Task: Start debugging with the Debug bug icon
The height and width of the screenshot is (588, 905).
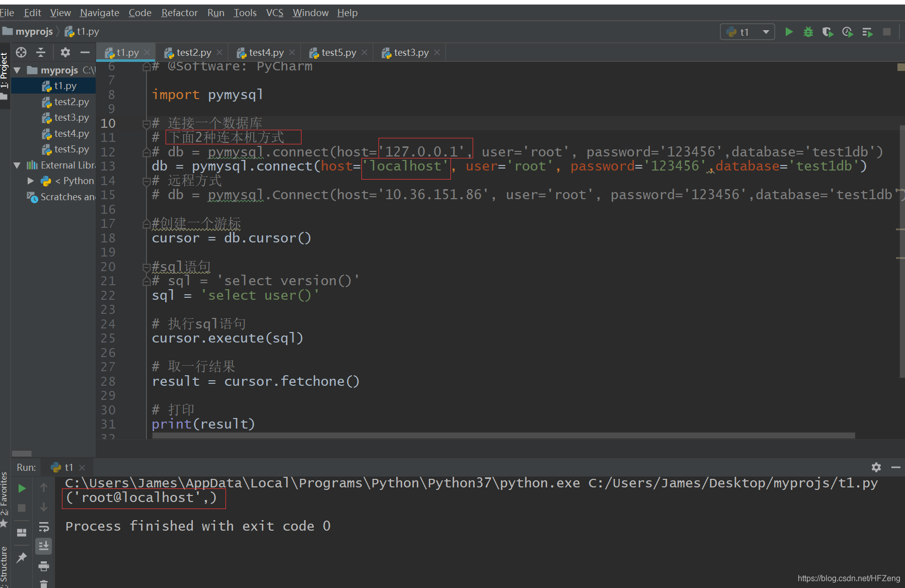Action: (x=808, y=31)
